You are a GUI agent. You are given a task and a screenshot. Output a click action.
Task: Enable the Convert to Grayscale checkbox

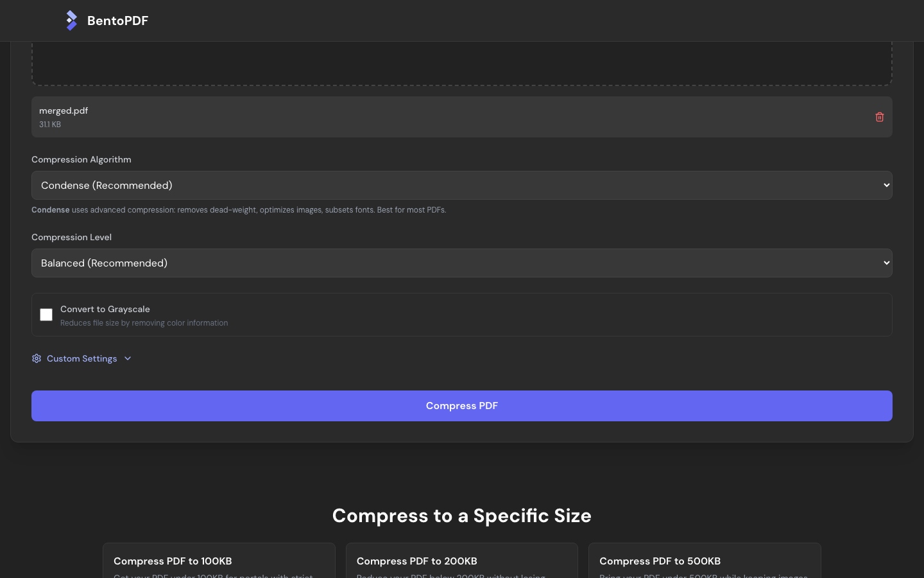(46, 315)
